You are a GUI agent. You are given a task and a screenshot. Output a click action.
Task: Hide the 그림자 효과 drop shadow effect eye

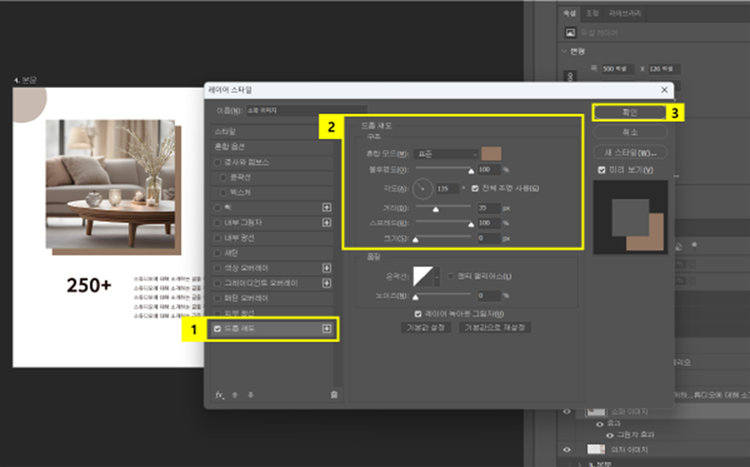pos(610,435)
